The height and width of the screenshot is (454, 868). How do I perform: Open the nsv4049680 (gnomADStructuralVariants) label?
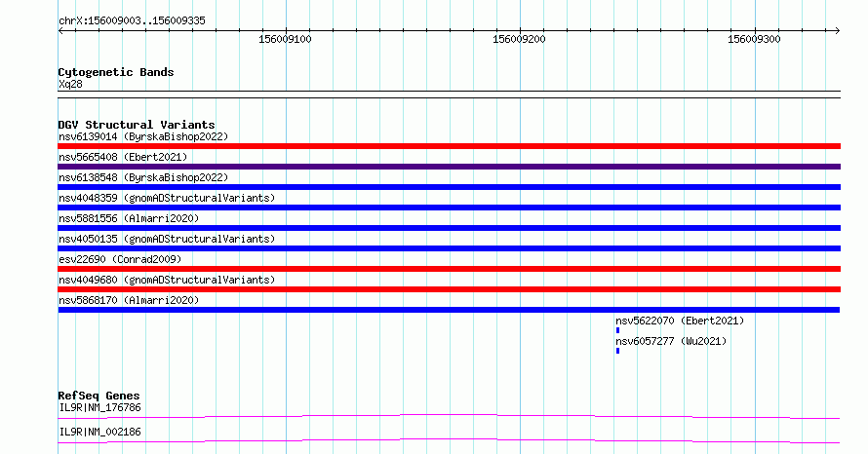click(167, 280)
